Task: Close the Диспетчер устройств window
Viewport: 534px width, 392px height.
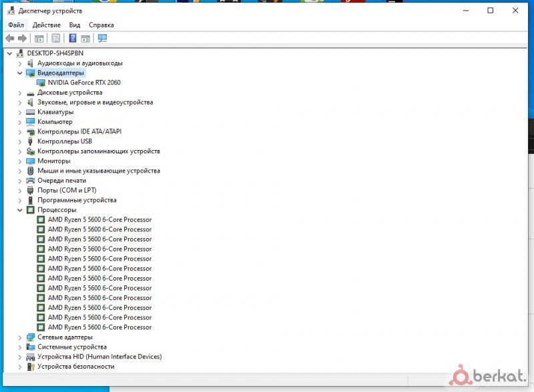Action: point(515,11)
